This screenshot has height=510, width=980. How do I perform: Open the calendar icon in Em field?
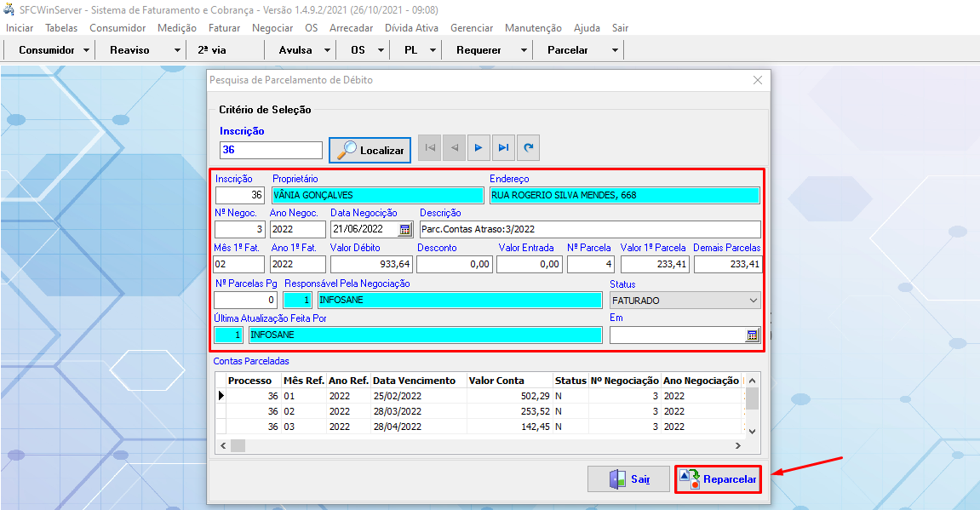753,335
